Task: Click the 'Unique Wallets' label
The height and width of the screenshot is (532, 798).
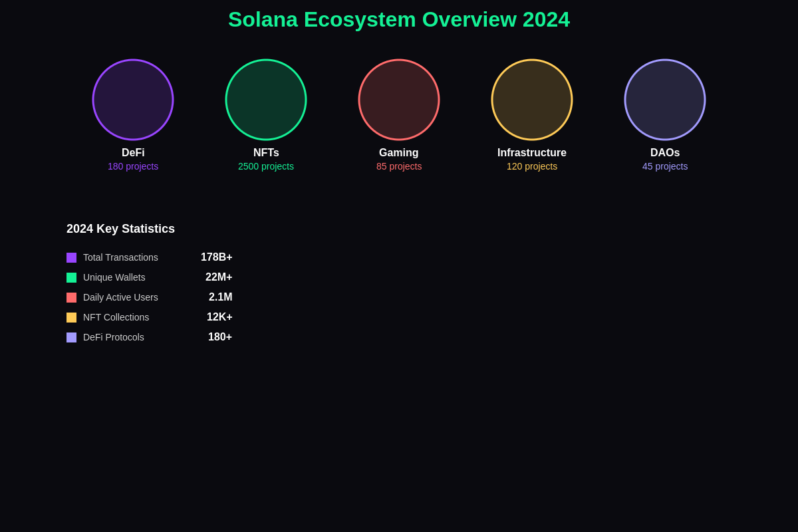Action: pos(114,277)
